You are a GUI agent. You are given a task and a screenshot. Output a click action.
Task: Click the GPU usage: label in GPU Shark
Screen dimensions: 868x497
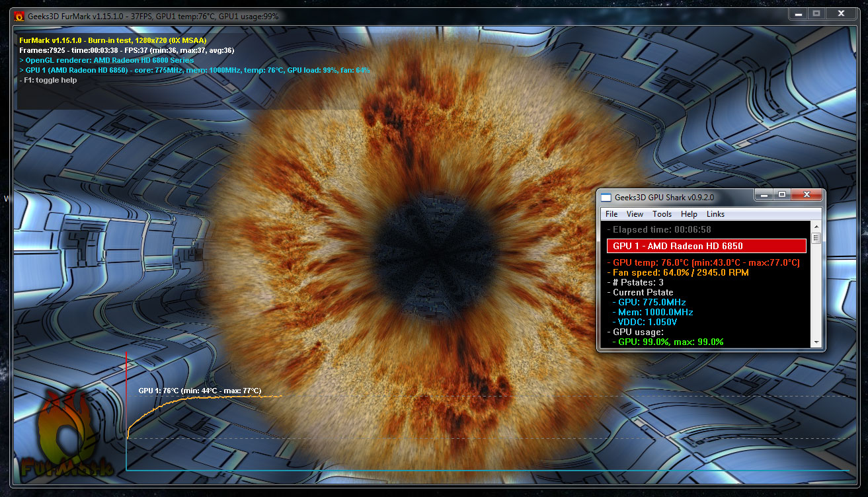pos(635,332)
